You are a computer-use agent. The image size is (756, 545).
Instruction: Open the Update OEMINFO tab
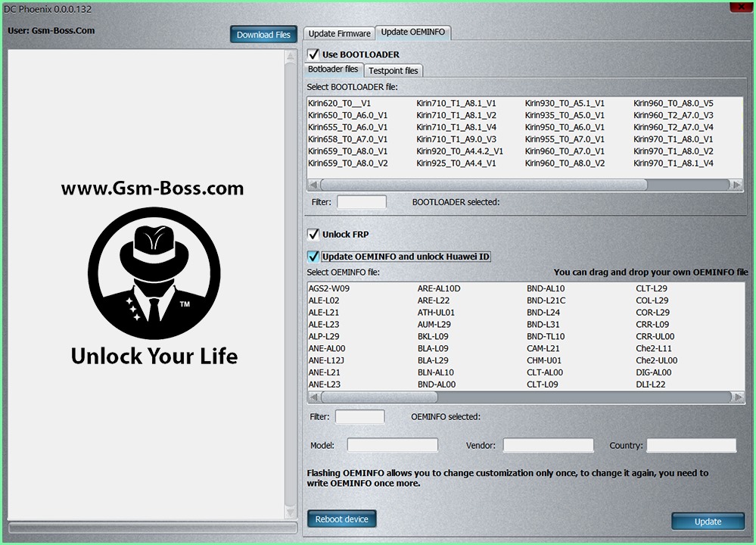[412, 32]
